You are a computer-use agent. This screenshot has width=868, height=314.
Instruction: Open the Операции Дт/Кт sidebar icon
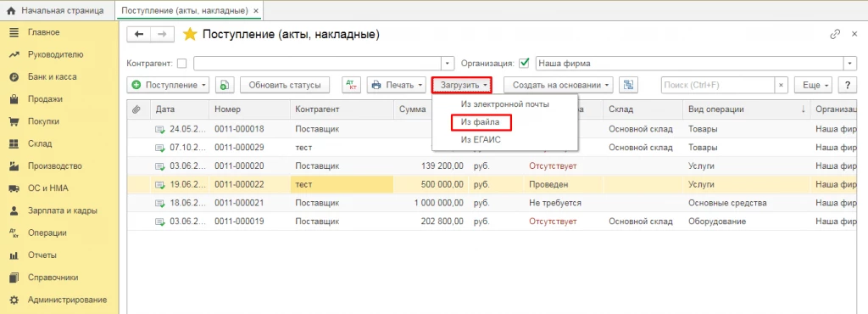14,233
